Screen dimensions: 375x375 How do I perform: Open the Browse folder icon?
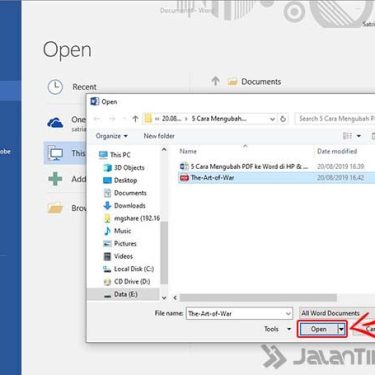pos(55,208)
